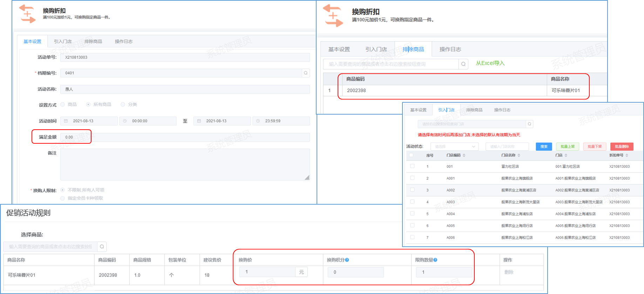Click the 从Excel导入 link
This screenshot has width=644, height=294.
[490, 63]
